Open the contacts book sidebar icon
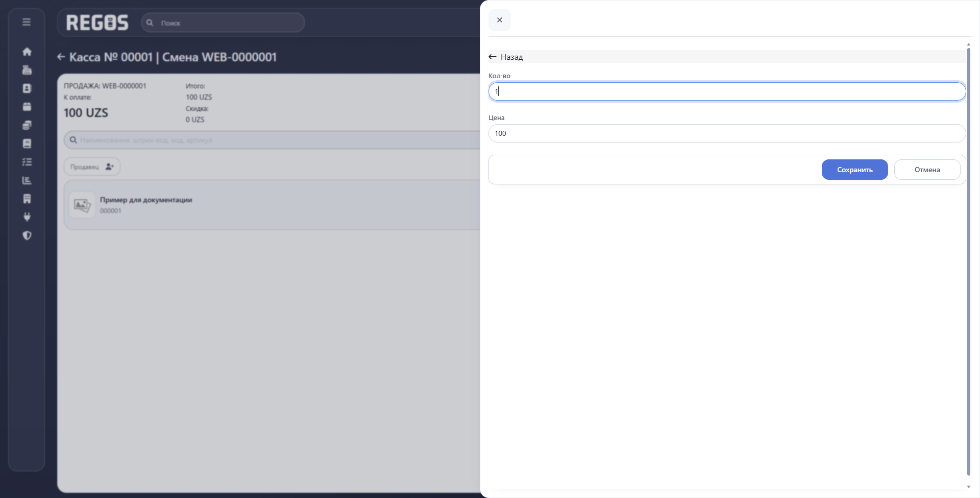Viewport: 980px width, 498px height. click(x=27, y=88)
